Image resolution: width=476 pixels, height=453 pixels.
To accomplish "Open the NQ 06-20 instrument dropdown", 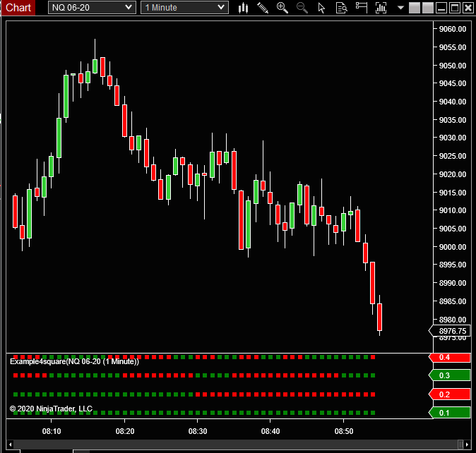I will pyautogui.click(x=92, y=8).
